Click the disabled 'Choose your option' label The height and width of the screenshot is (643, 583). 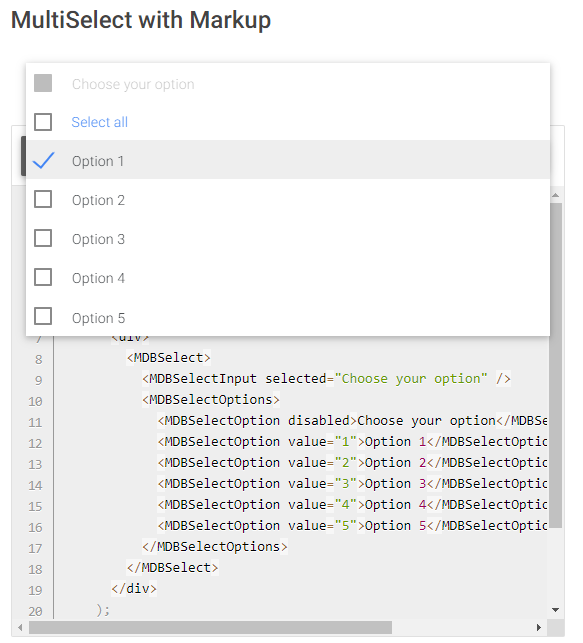click(x=133, y=84)
